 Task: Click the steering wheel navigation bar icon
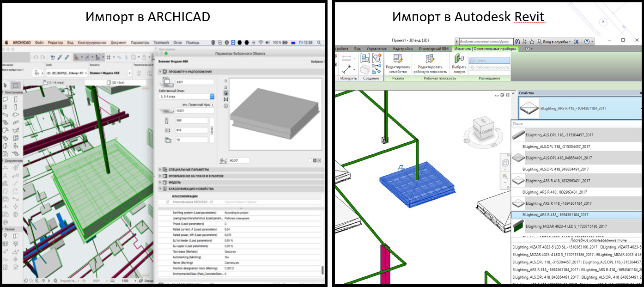504,162
